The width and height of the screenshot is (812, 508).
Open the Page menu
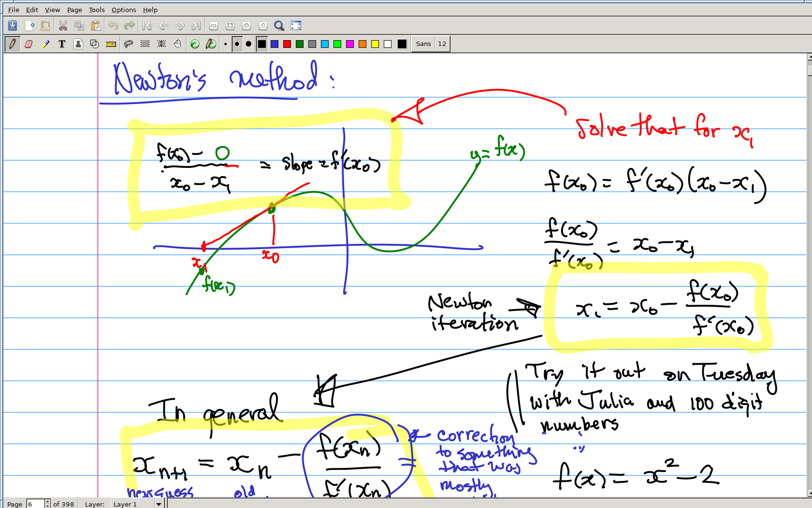[x=74, y=10]
